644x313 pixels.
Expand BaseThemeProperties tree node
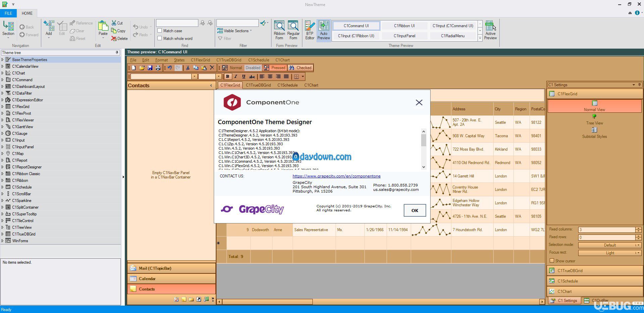click(x=3, y=60)
